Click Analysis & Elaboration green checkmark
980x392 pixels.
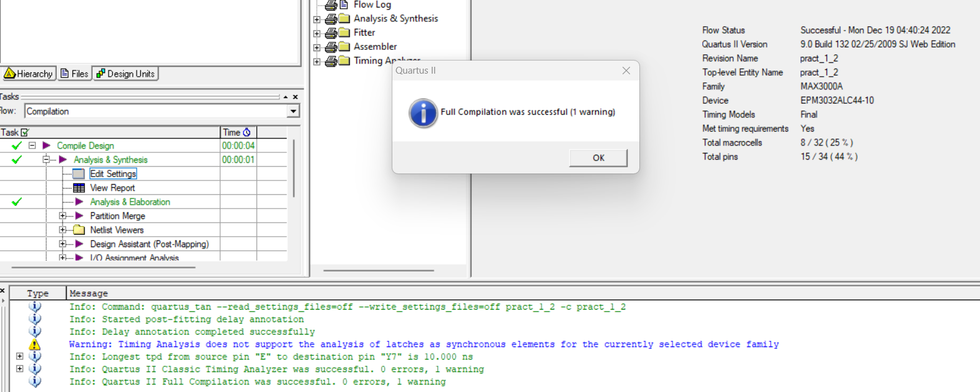coord(17,202)
